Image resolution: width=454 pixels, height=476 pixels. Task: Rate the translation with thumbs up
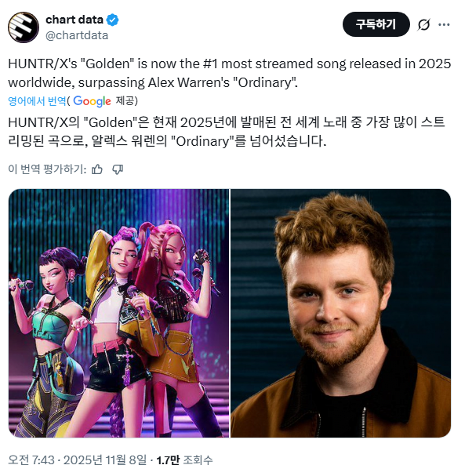click(97, 169)
